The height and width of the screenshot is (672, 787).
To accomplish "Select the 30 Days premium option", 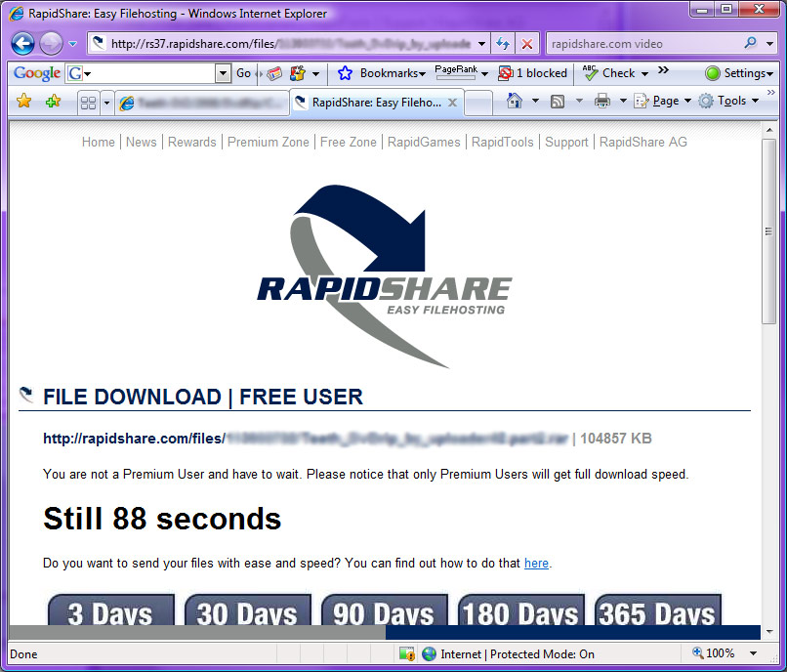I will (x=248, y=609).
